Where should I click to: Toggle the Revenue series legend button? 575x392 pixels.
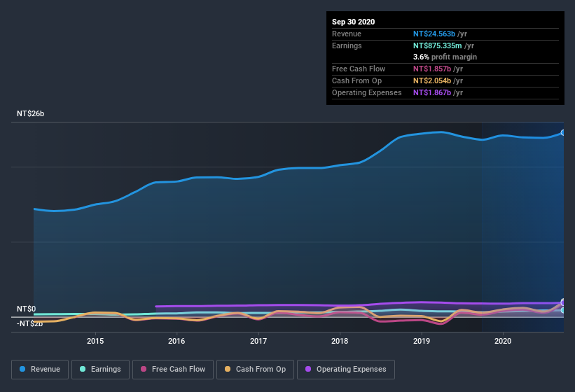coord(40,370)
